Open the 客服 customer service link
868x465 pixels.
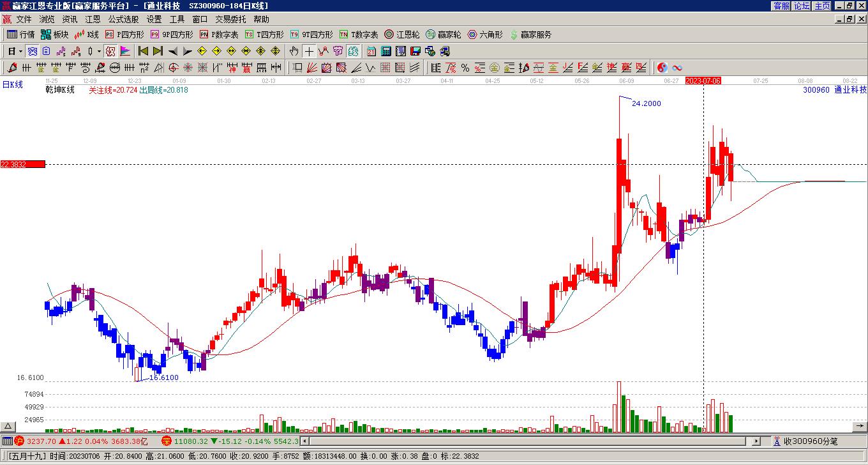(x=782, y=6)
